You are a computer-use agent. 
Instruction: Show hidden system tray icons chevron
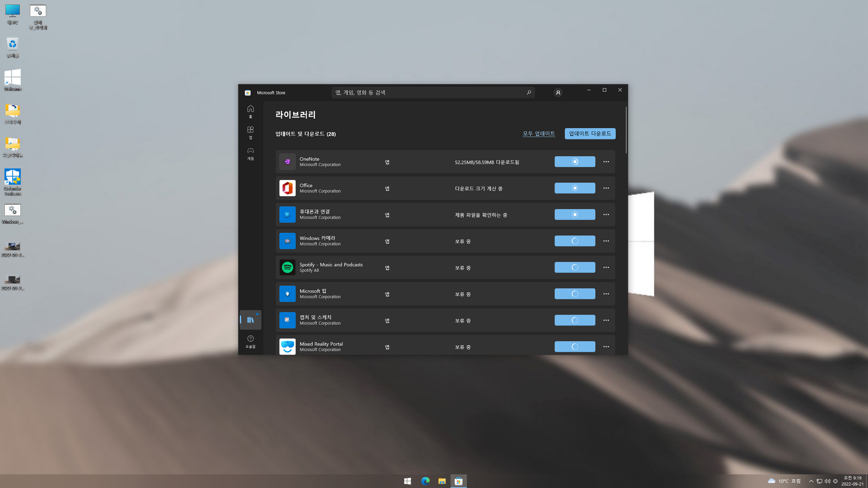(x=811, y=481)
